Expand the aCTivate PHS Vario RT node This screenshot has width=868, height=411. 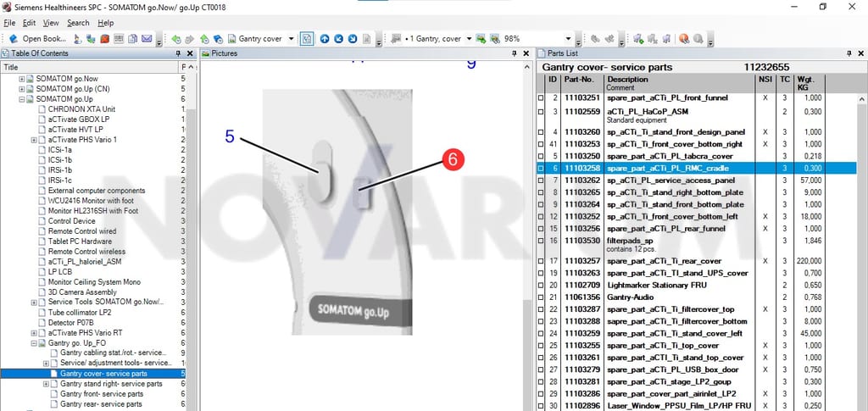pos(34,333)
